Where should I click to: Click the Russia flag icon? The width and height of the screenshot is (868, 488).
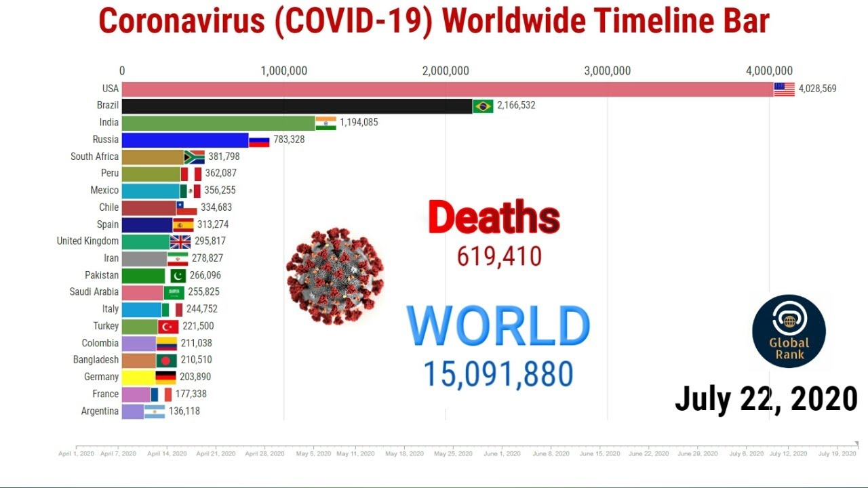tap(259, 140)
